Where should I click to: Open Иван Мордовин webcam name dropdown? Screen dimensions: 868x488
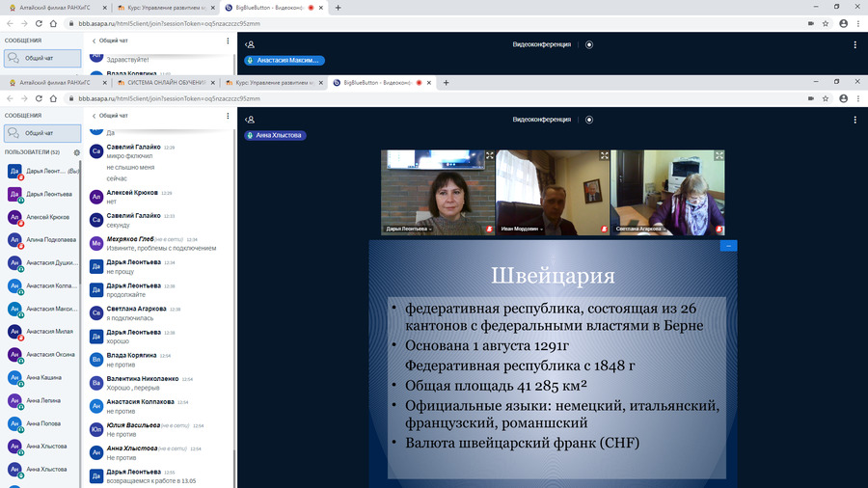522,229
